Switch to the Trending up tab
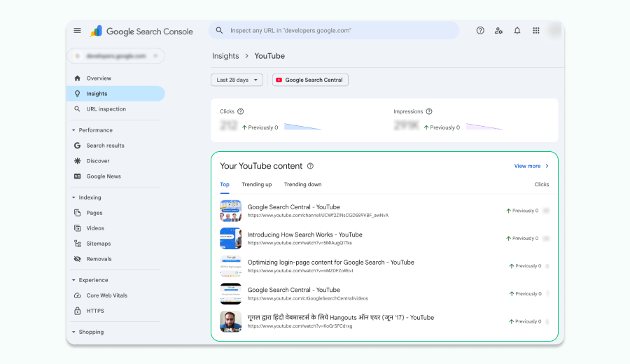 coord(257,185)
